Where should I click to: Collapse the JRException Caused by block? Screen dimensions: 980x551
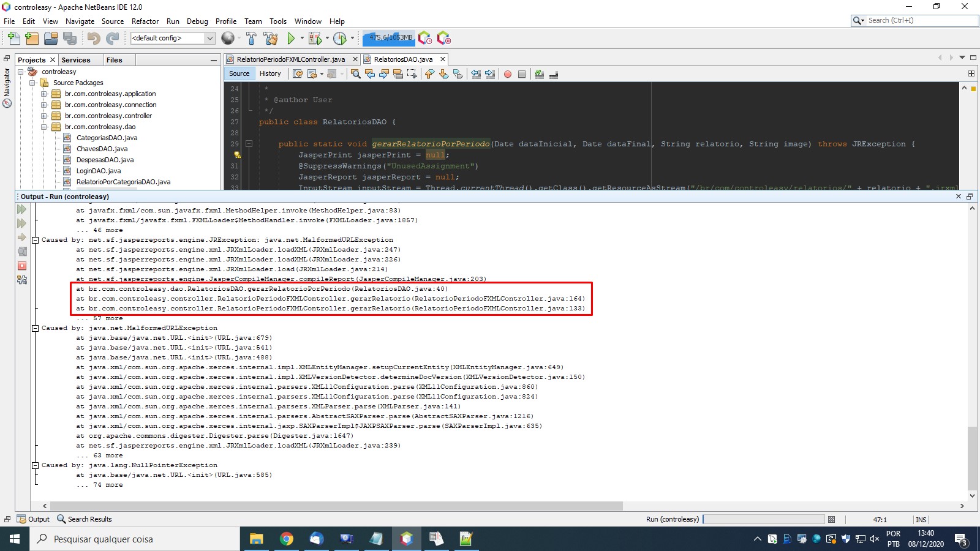click(x=35, y=240)
